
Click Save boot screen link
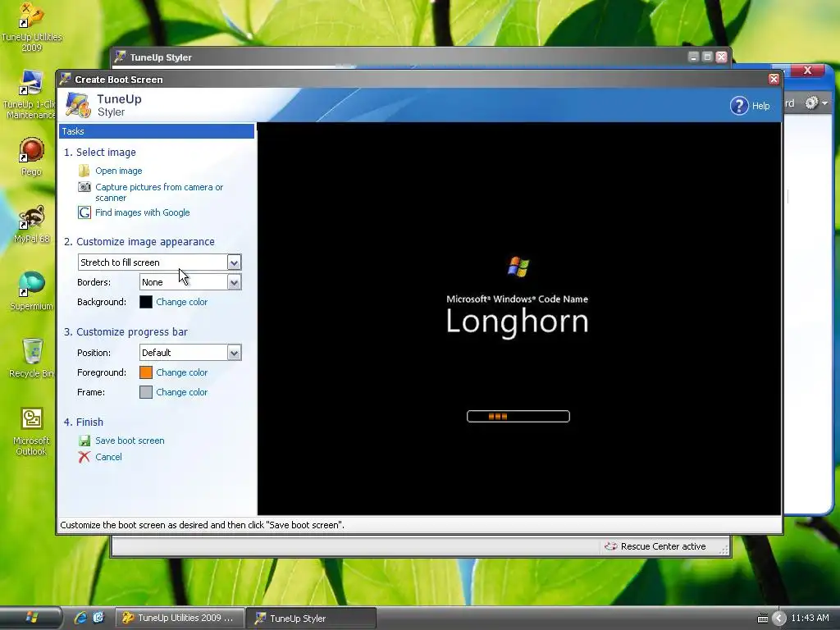130,441
